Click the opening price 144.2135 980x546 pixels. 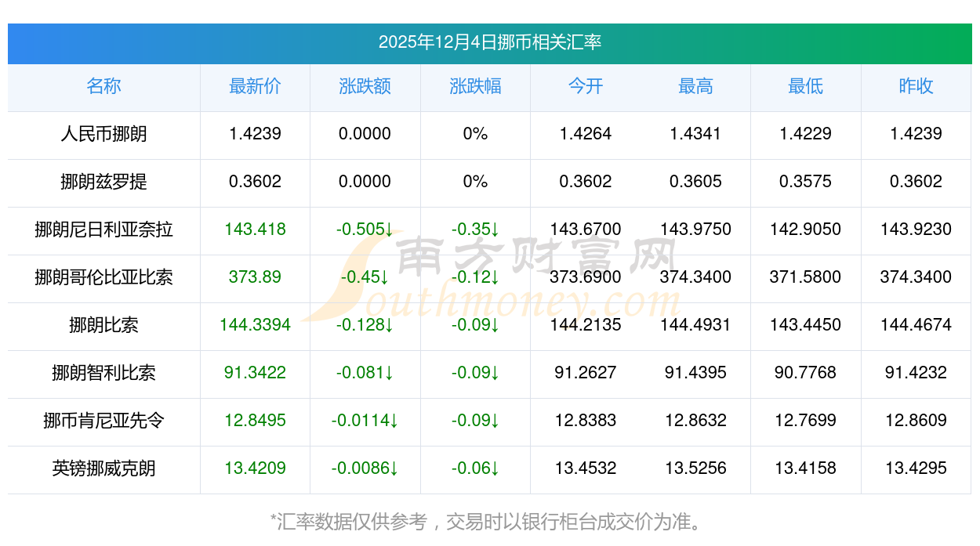tap(586, 325)
